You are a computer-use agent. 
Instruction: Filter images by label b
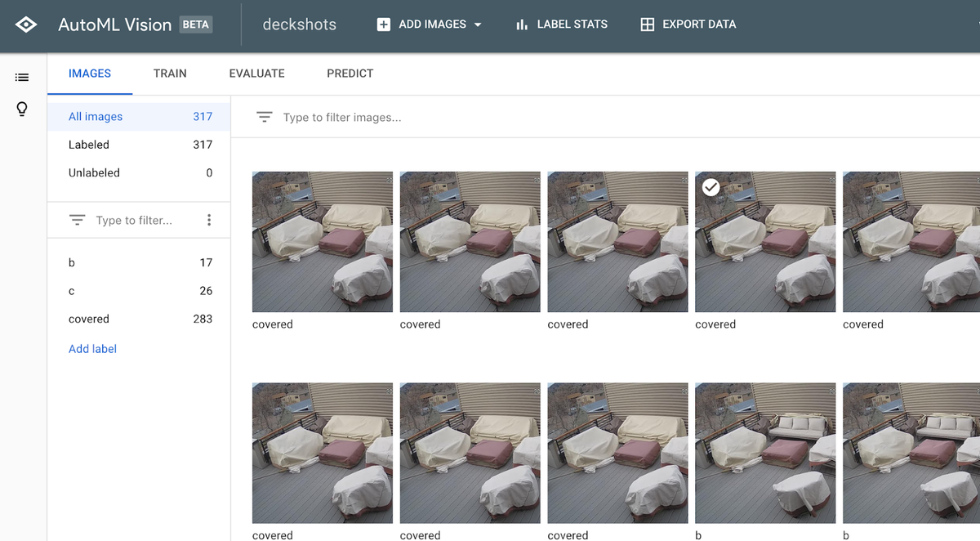coord(72,263)
